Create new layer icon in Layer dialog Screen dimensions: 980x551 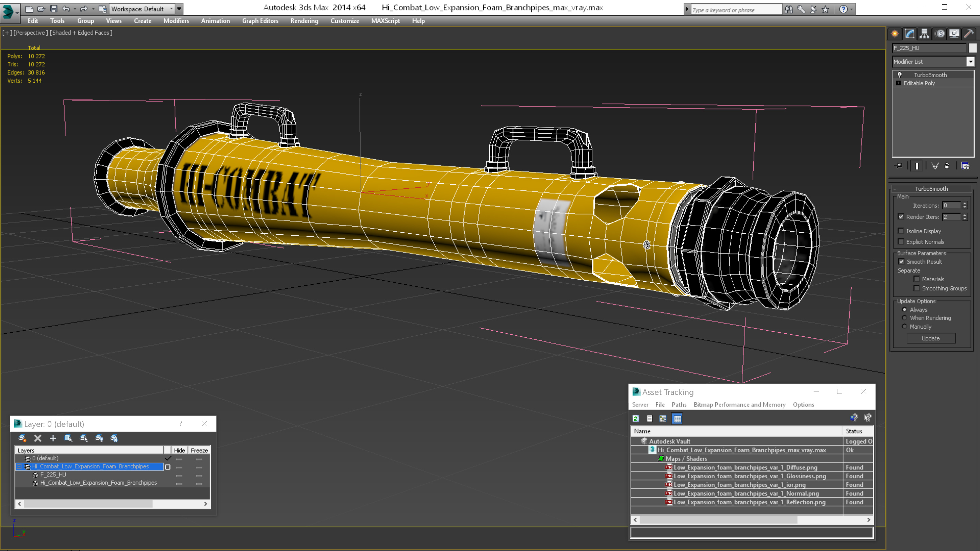click(22, 438)
